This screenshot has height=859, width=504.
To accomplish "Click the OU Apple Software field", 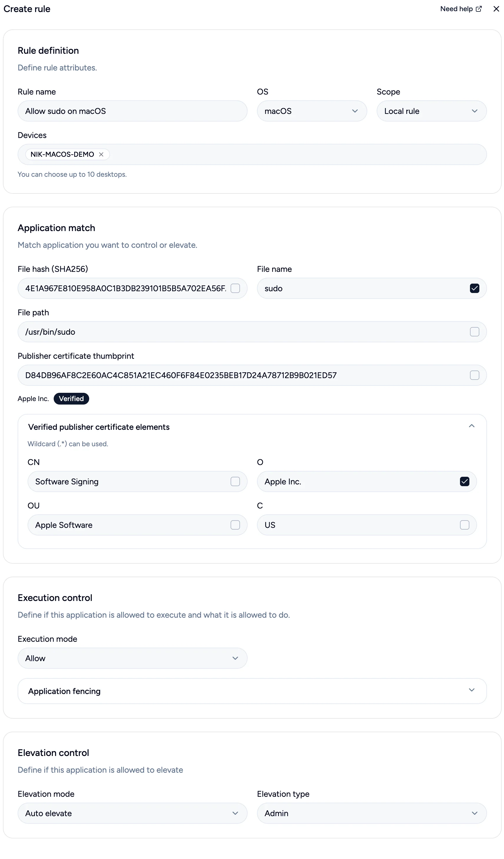I will 137,525.
